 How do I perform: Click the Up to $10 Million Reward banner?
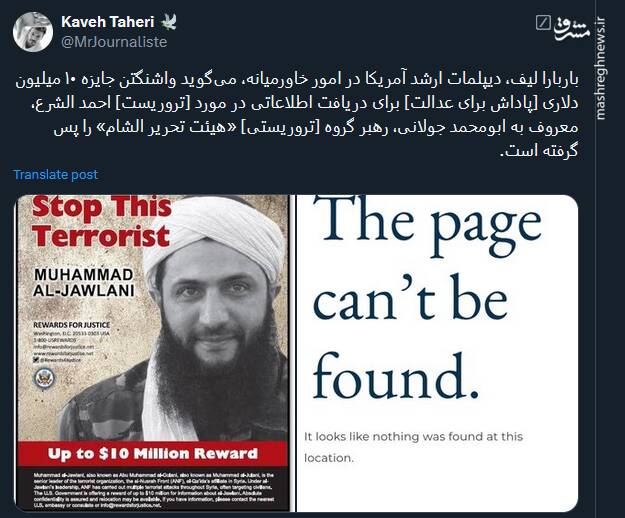coord(152,453)
